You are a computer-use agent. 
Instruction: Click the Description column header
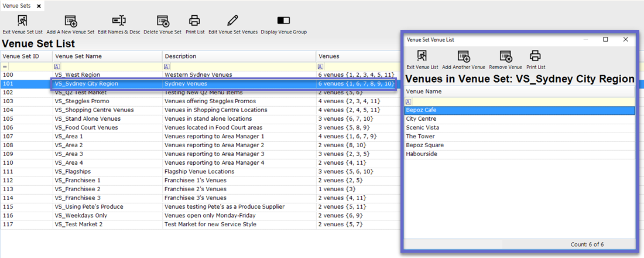click(x=239, y=56)
